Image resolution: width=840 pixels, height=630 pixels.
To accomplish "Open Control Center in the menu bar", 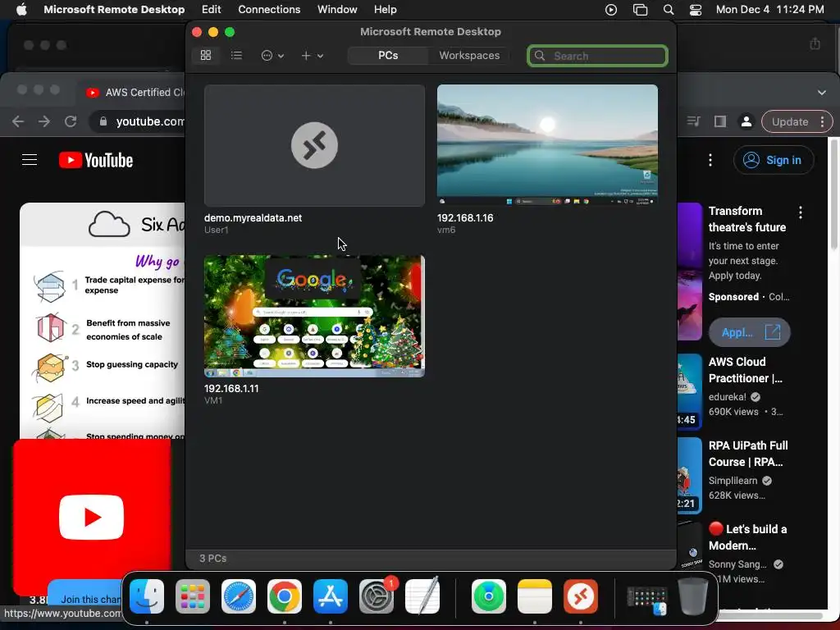I will click(x=696, y=10).
